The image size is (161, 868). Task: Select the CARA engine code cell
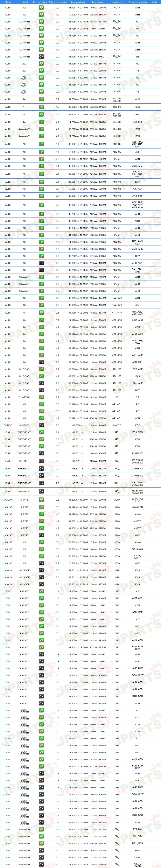click(x=137, y=857)
